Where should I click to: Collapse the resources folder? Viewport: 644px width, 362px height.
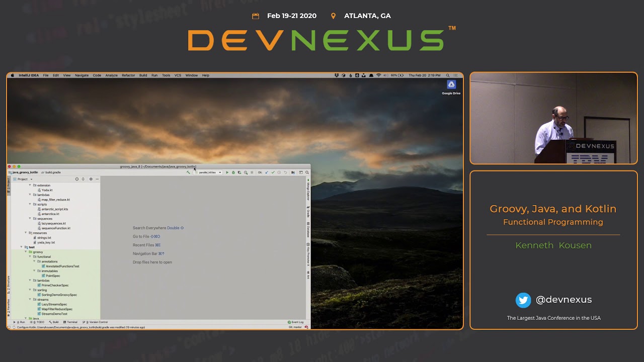point(26,233)
